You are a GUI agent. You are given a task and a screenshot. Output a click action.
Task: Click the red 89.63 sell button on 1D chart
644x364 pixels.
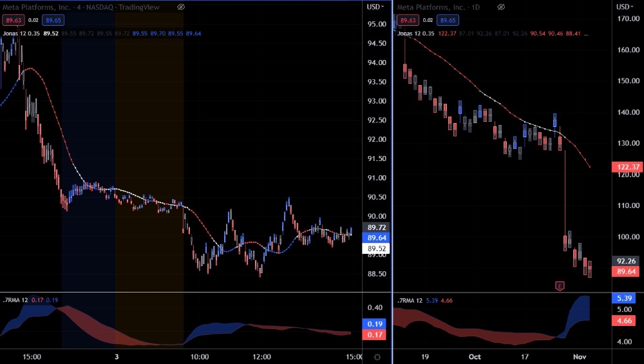408,20
